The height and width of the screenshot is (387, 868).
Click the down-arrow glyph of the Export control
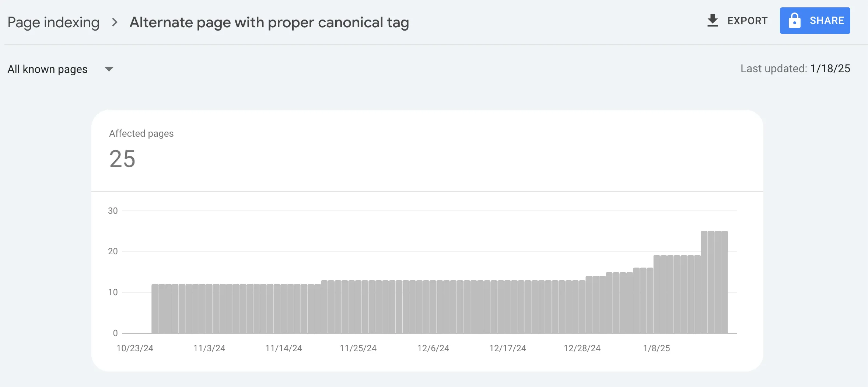tap(713, 21)
